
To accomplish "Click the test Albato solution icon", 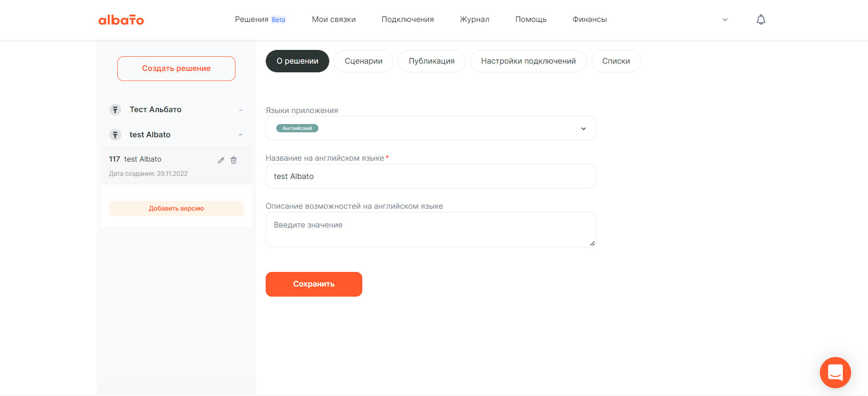I will (x=115, y=135).
